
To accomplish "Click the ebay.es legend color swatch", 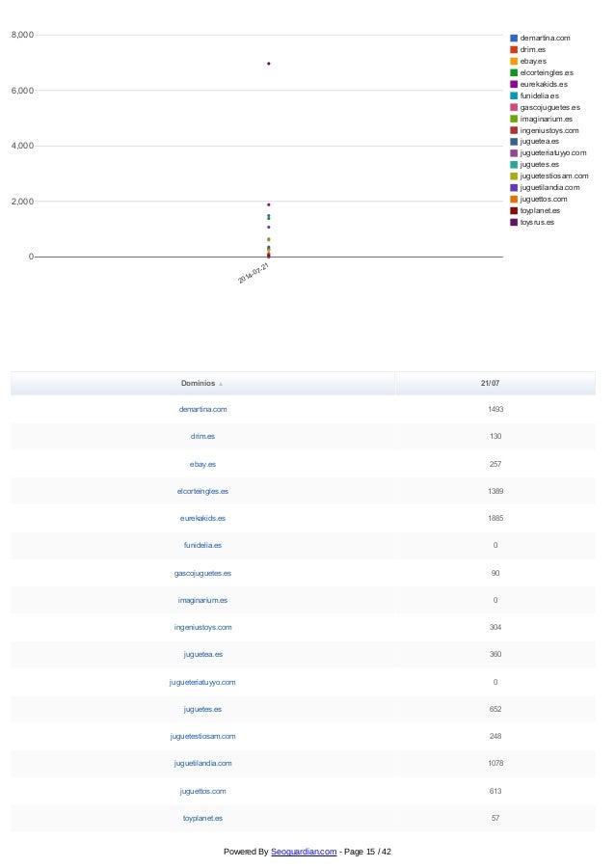I will (514, 62).
